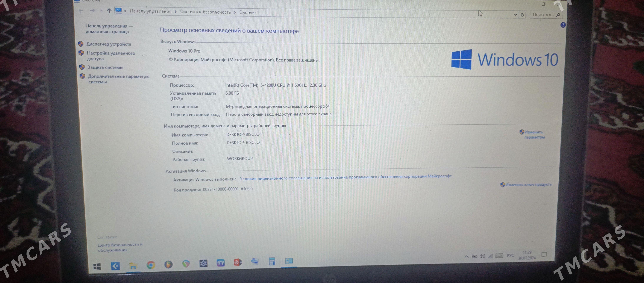Open Диспетчер устройств
644x283 pixels.
(x=109, y=44)
